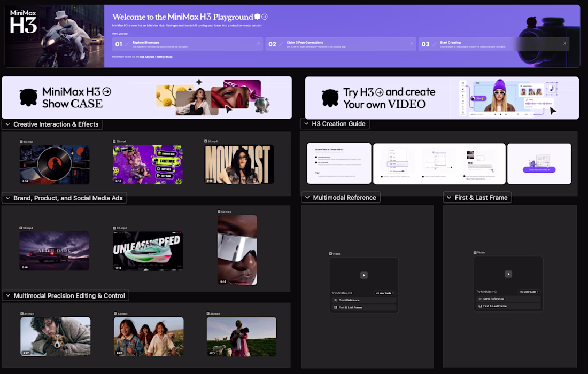Screen dimensions: 588x374
Task: Open the 35.mp4 field with sheep thumbnail
Action: point(242,337)
